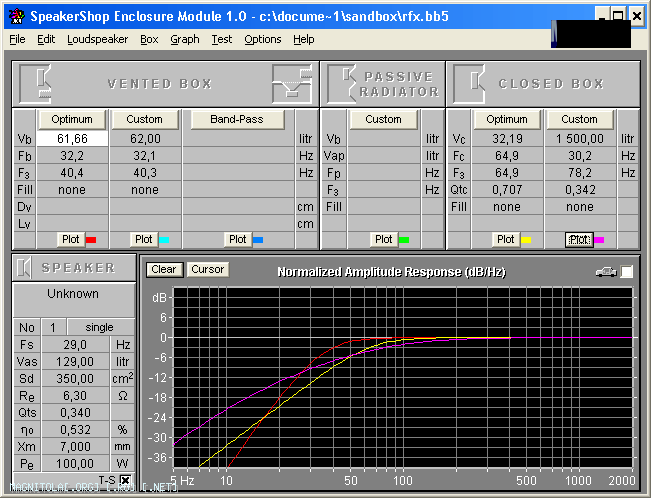This screenshot has width=651, height=498.
Task: Click the magenta closed Custom color swatch
Action: pos(599,240)
